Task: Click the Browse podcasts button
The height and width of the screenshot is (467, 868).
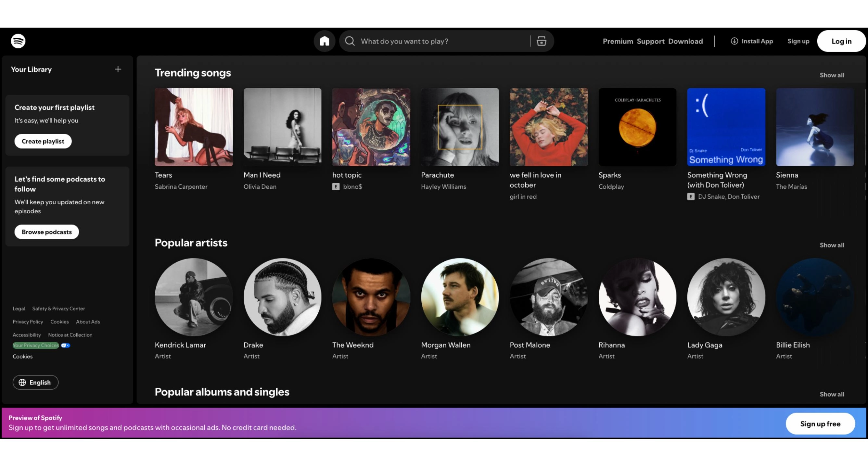Action: click(46, 232)
